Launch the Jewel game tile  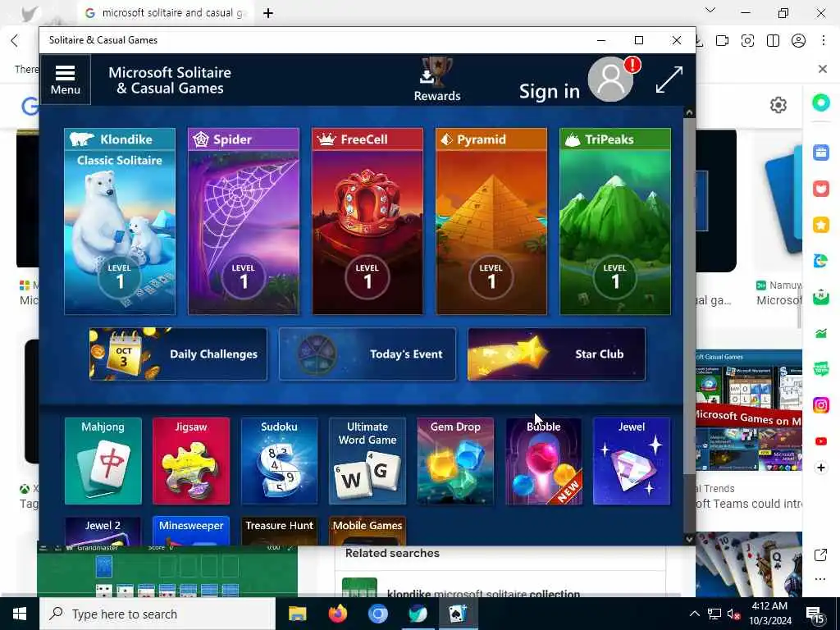click(x=632, y=461)
